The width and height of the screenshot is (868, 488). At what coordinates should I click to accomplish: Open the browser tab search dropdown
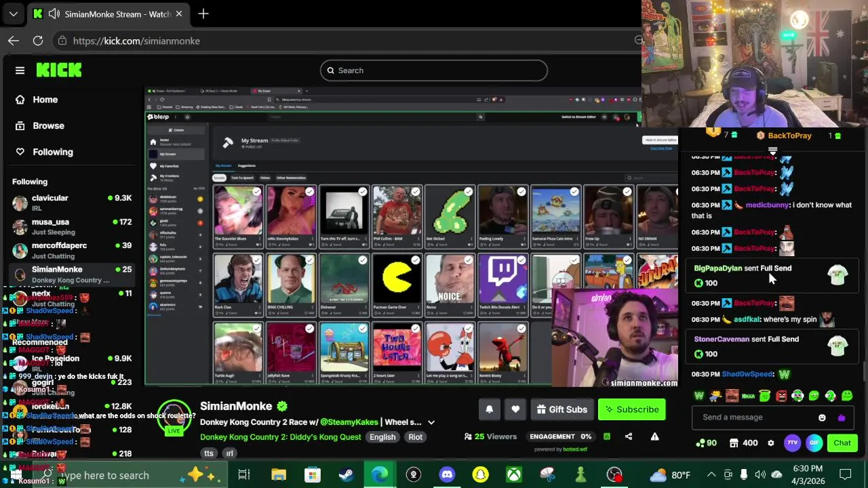click(x=14, y=14)
